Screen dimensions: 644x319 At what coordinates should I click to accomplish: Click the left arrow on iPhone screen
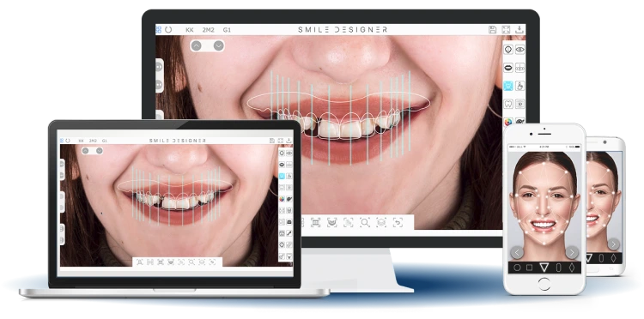(517, 253)
